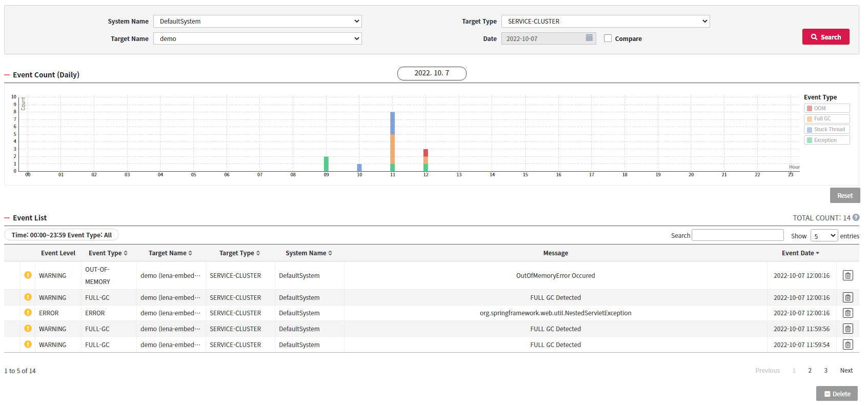Sort table by System Name column
Viewport: 868px width, 406px height.
309,253
